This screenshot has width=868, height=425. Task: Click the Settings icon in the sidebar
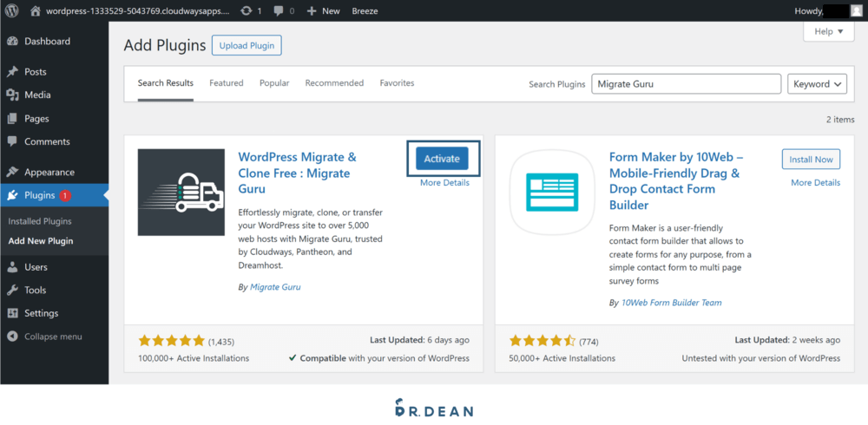click(13, 313)
